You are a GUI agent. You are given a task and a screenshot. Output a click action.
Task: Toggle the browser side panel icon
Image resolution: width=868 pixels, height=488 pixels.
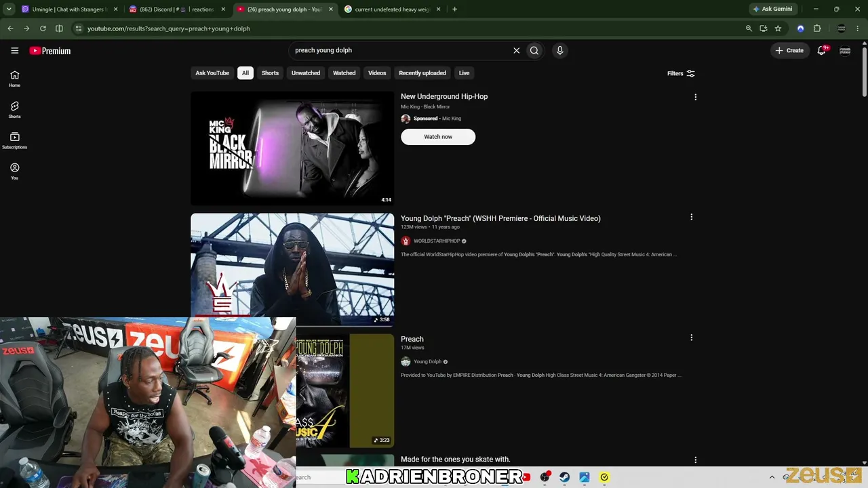59,28
